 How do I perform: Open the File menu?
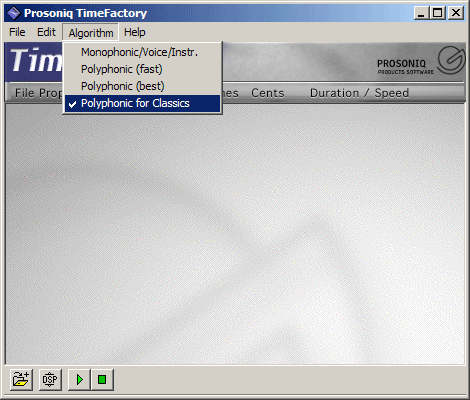(17, 32)
